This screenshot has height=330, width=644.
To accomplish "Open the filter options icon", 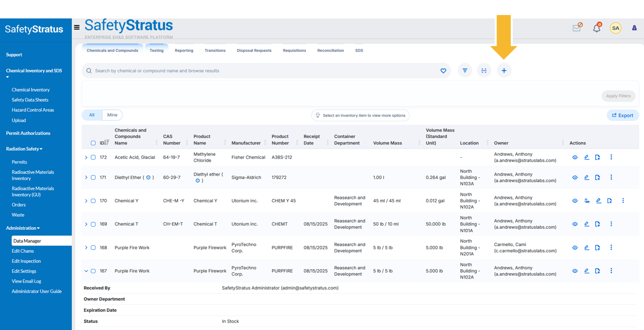I will point(465,71).
